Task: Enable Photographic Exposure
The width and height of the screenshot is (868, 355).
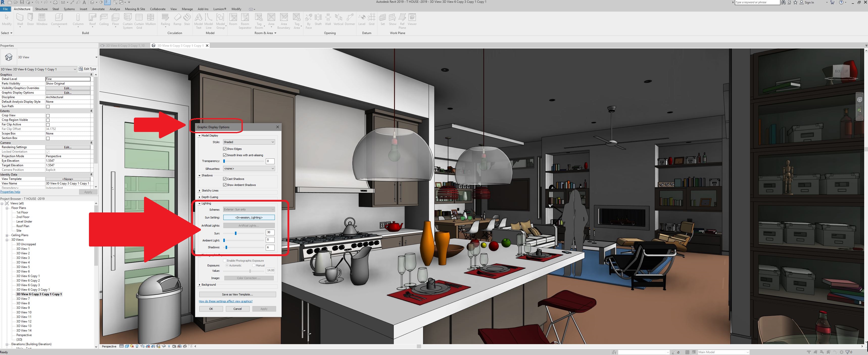Action: [225, 260]
